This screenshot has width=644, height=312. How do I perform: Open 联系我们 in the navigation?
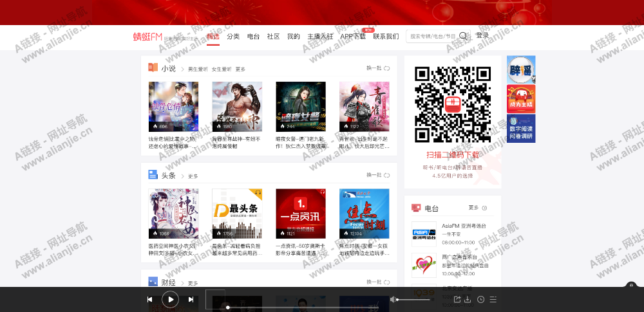(386, 36)
